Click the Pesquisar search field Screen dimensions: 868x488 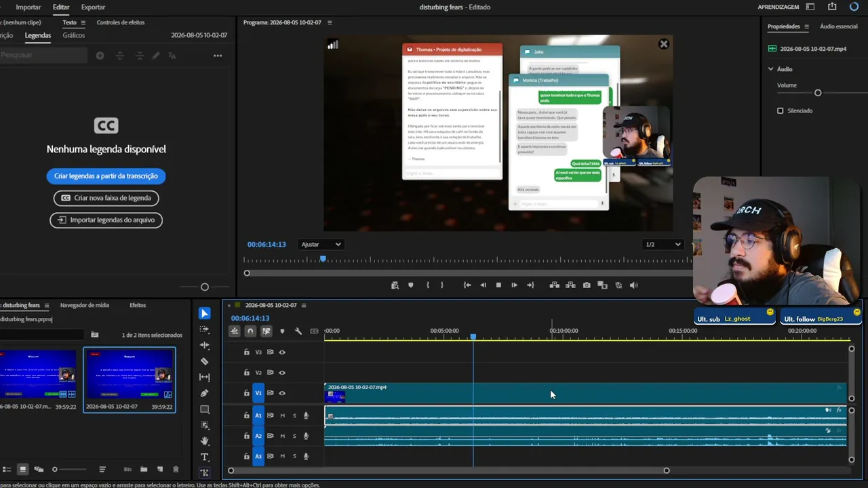pyautogui.click(x=43, y=55)
